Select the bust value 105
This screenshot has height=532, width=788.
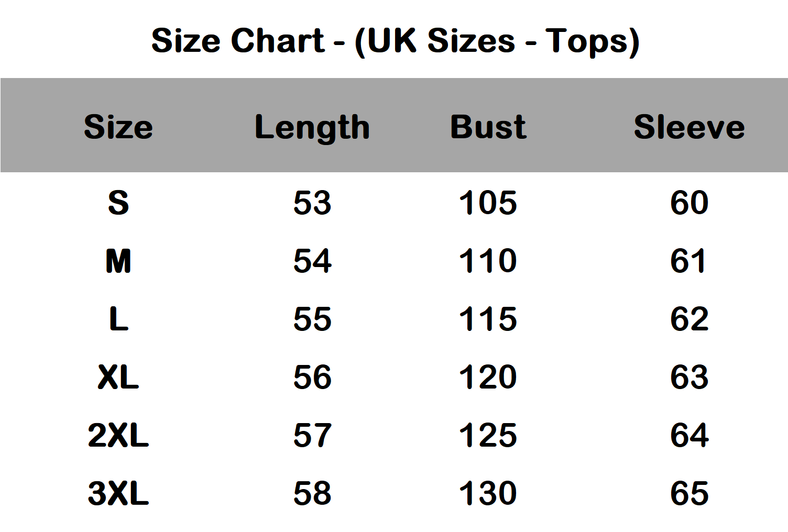tap(488, 203)
